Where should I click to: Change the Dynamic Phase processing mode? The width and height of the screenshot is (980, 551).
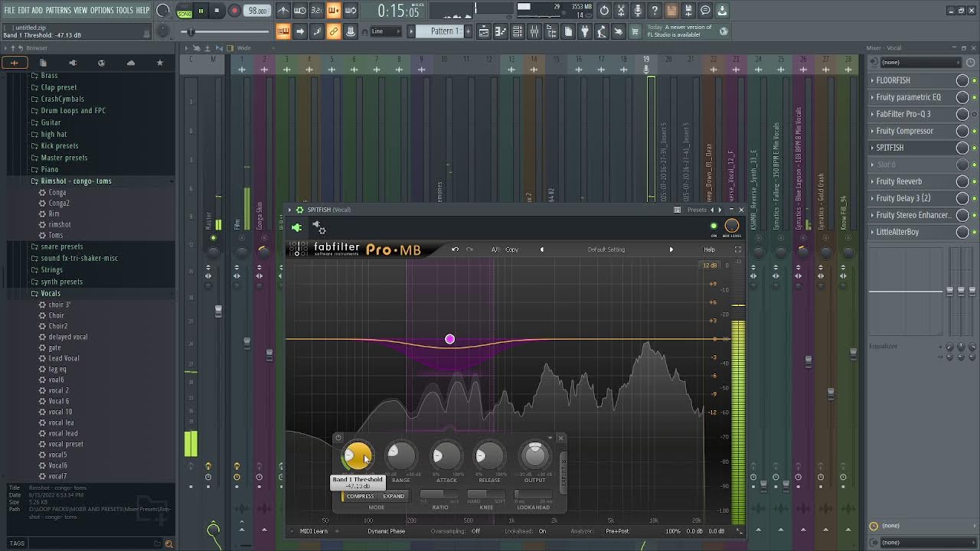(387, 531)
